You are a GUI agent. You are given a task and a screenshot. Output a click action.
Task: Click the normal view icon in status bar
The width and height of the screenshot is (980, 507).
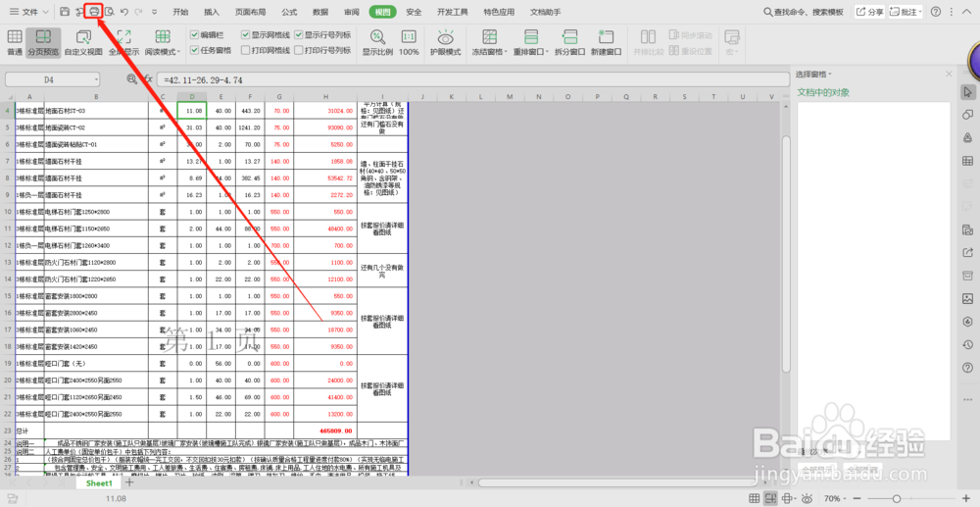coord(755,498)
